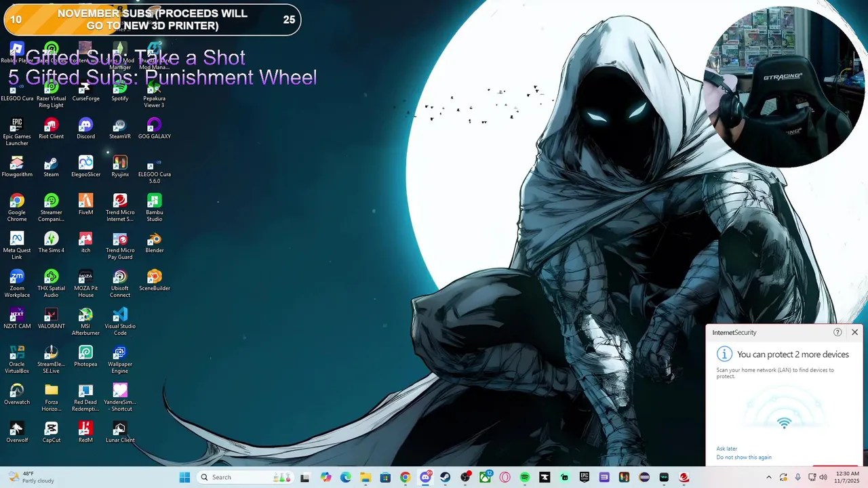
Task: Select the SceneBuilder desktop icon
Action: pos(155,281)
